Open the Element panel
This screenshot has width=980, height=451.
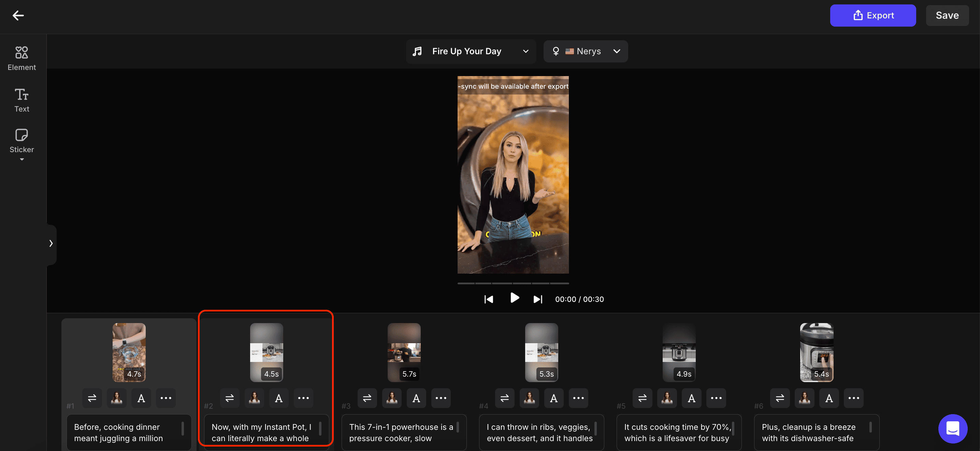(x=22, y=58)
